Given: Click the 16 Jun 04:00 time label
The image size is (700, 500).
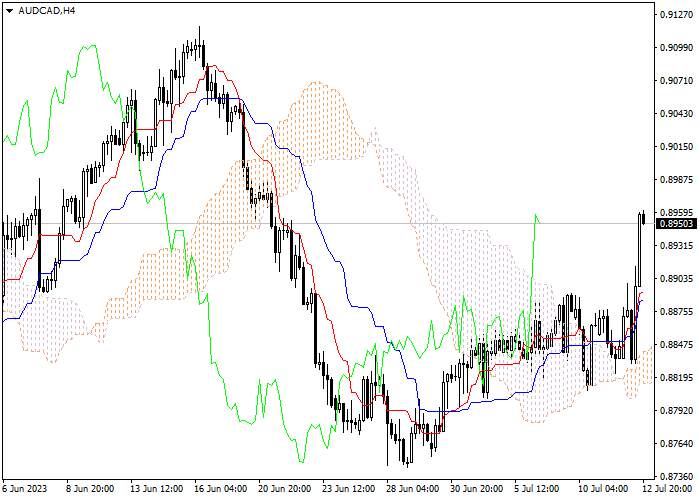Looking at the screenshot, I should pos(221,489).
